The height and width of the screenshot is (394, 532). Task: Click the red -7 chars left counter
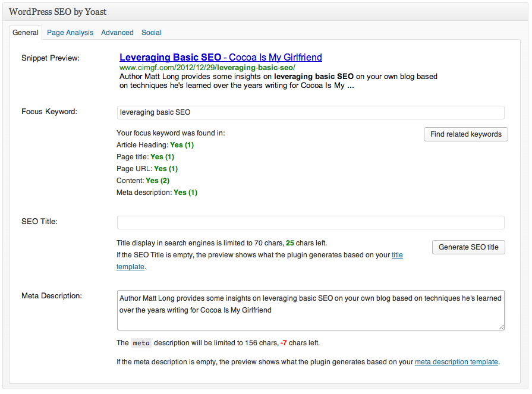tap(285, 343)
